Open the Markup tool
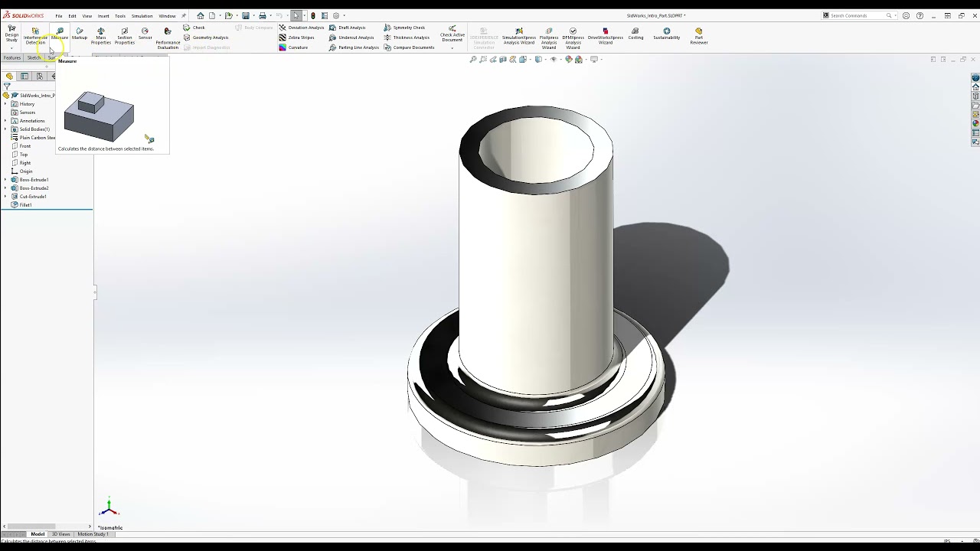The height and width of the screenshot is (551, 980). (80, 34)
